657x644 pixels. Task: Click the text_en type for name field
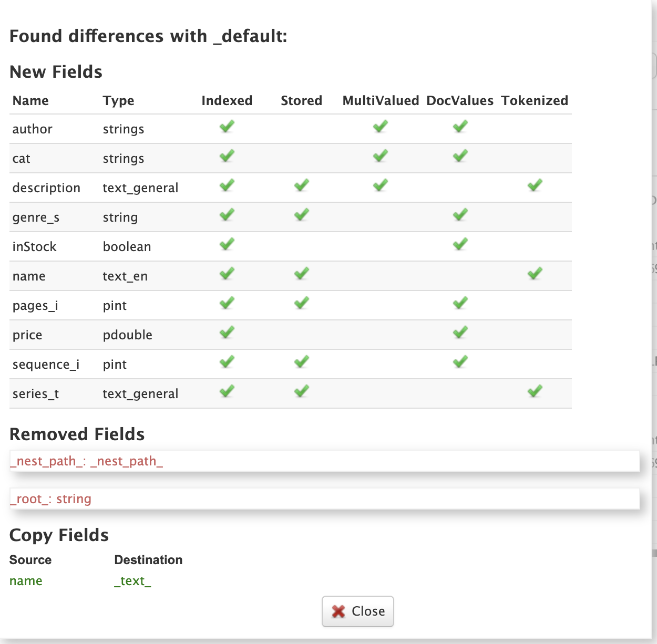pyautogui.click(x=125, y=276)
